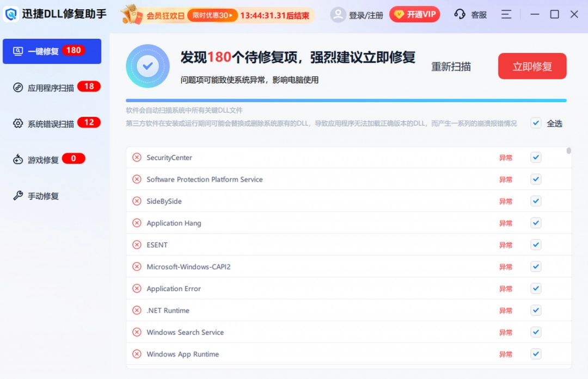
Task: Uncheck the SecurityCenter repair item
Action: click(x=536, y=157)
